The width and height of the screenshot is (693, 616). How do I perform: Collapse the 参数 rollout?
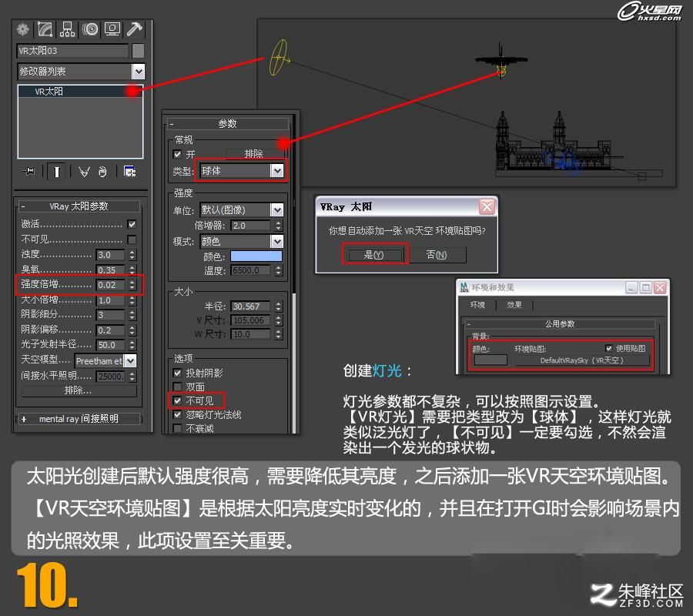tap(228, 124)
